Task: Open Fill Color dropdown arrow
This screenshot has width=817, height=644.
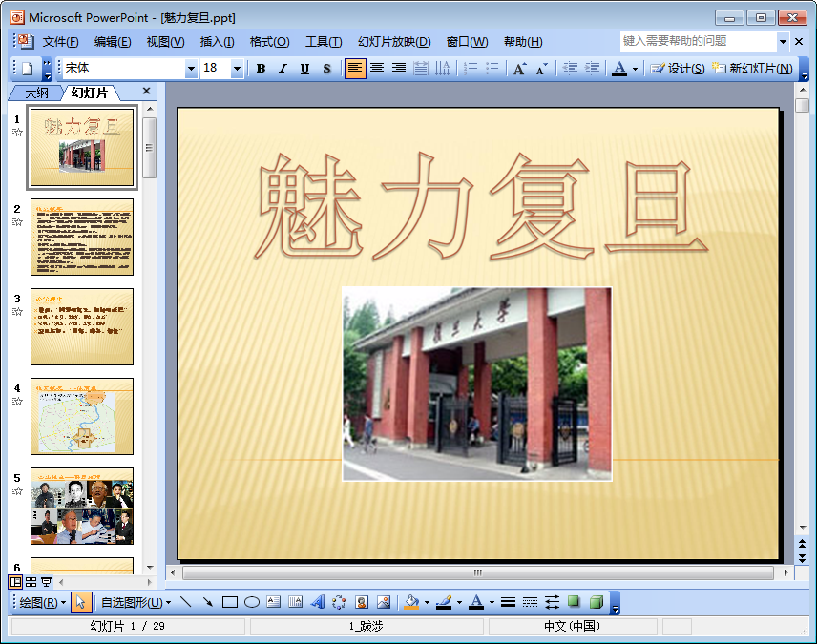Action: click(x=427, y=602)
